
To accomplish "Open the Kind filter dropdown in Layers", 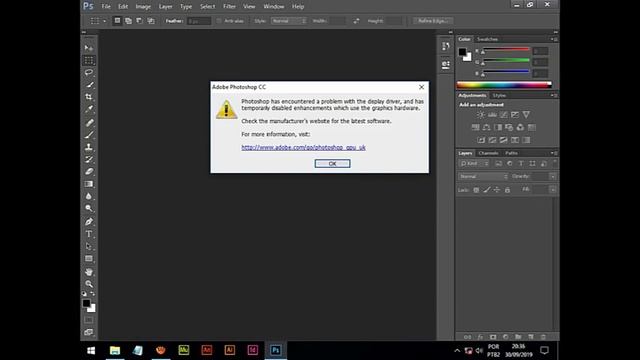I will (x=474, y=164).
